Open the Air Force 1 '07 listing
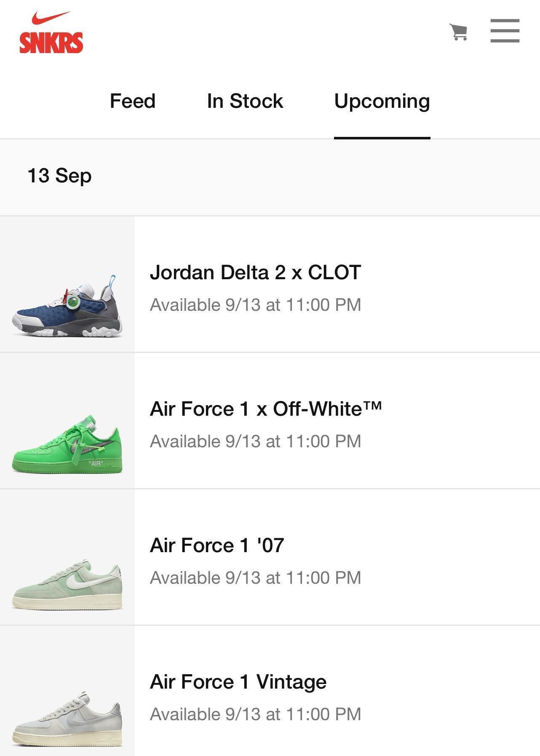540x756 pixels. tap(217, 545)
